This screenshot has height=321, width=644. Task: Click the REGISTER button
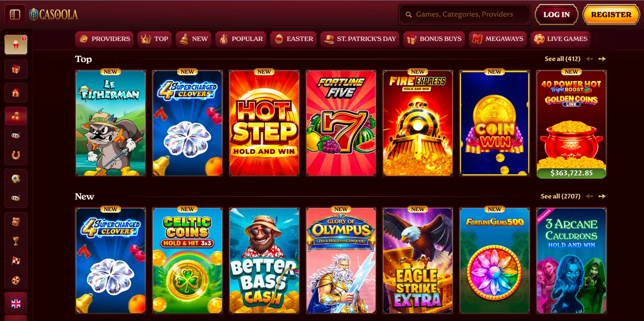pyautogui.click(x=611, y=15)
